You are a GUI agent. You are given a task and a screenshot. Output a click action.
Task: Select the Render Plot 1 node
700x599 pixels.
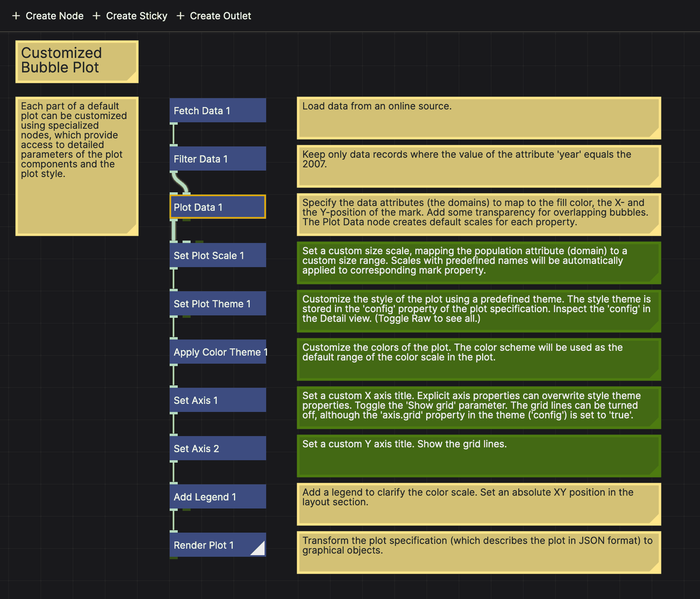pyautogui.click(x=218, y=545)
